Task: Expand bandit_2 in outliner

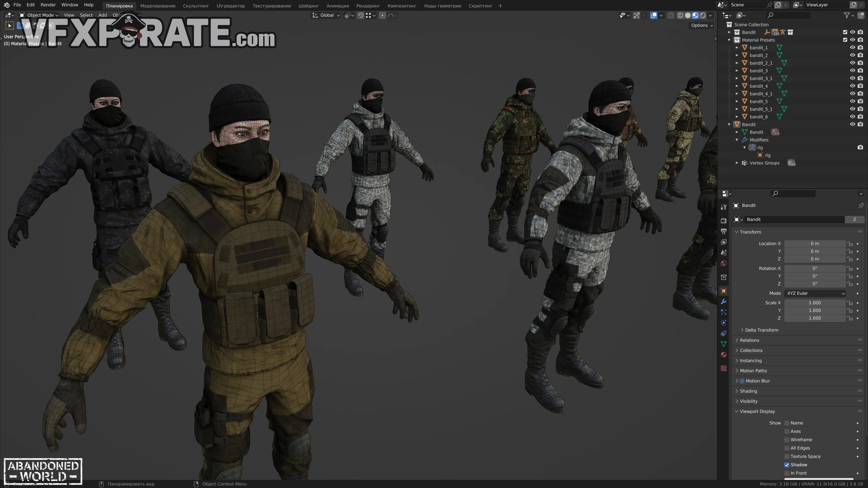Action: point(737,55)
